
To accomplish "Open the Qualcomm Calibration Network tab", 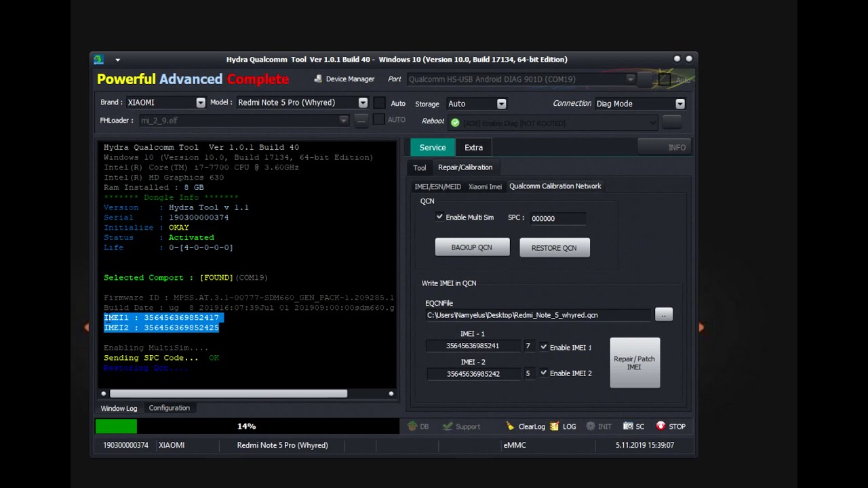I will (x=555, y=186).
